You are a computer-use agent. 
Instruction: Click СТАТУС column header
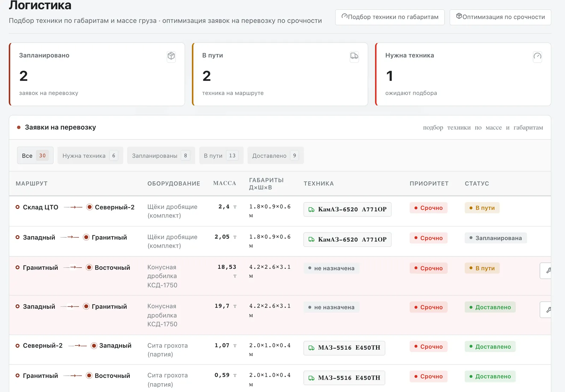[x=477, y=183]
